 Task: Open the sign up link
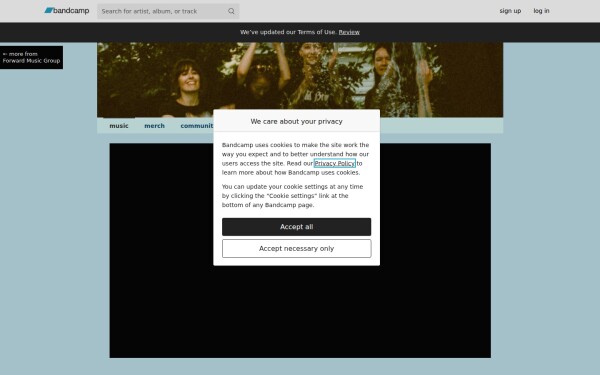click(510, 11)
